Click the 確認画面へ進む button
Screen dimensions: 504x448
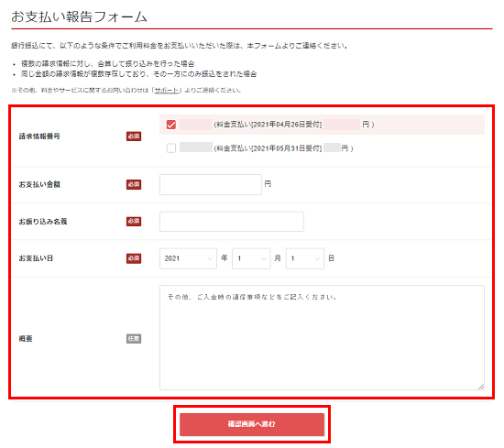[252, 424]
